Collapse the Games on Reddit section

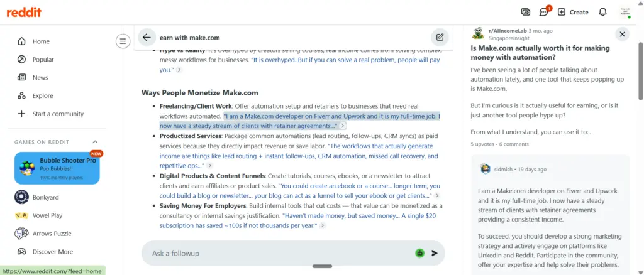(95, 142)
